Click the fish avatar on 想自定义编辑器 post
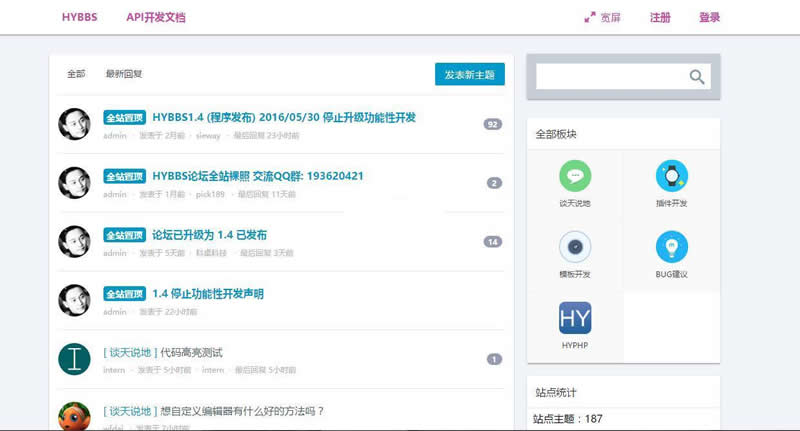 (74, 416)
